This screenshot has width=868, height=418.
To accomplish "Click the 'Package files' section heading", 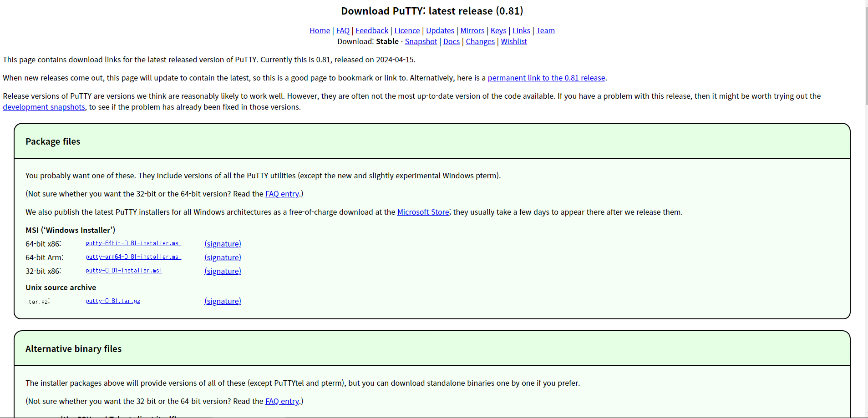I will (x=53, y=141).
